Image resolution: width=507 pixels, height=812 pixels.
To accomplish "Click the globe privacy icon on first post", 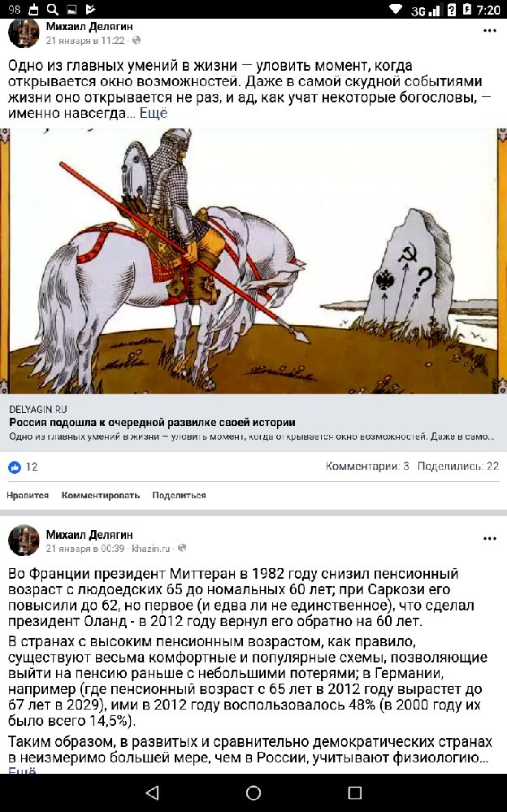I will coord(136,41).
